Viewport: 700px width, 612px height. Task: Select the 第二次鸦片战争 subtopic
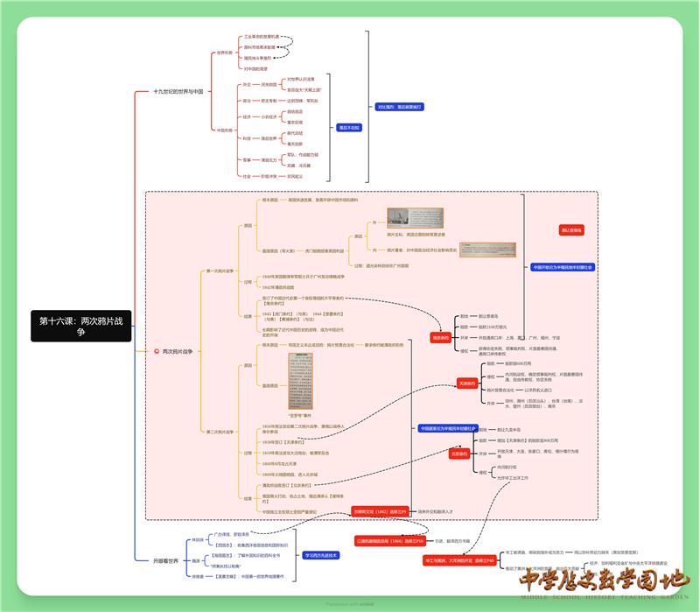(220, 431)
